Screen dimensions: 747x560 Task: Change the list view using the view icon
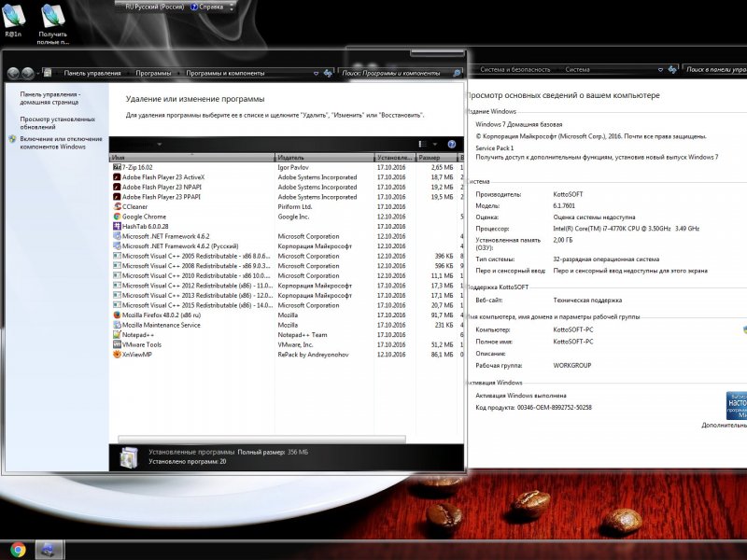click(423, 145)
